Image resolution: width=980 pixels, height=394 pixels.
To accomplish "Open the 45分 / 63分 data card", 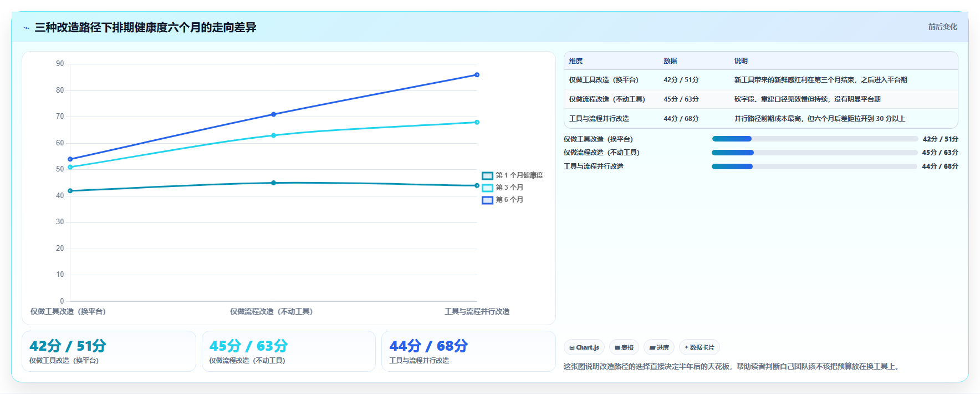I will 289,351.
